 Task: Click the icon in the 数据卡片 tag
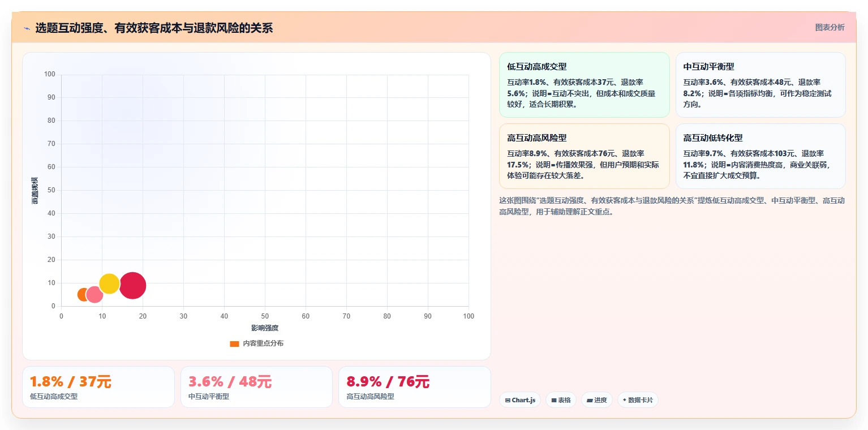[624, 400]
